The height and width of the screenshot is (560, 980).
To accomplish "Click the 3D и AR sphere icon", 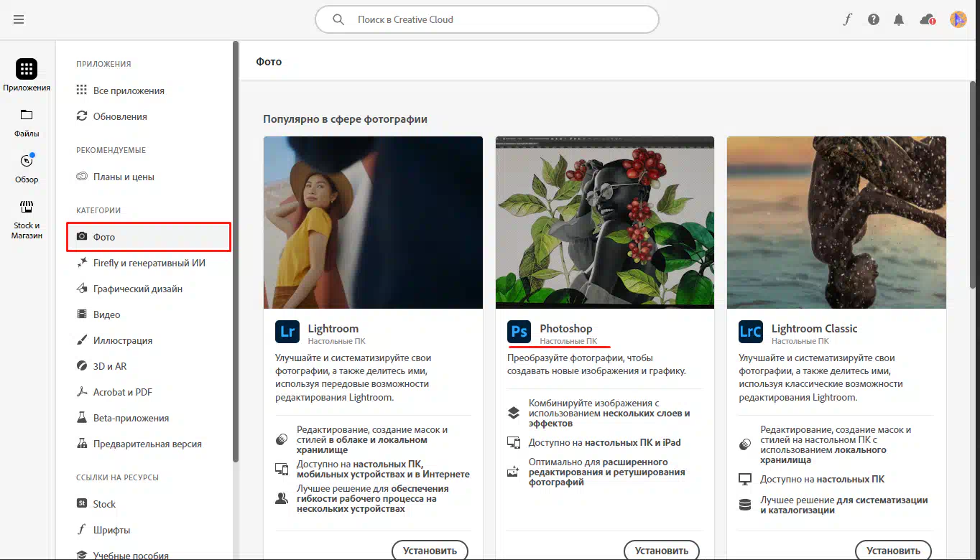I will click(82, 366).
